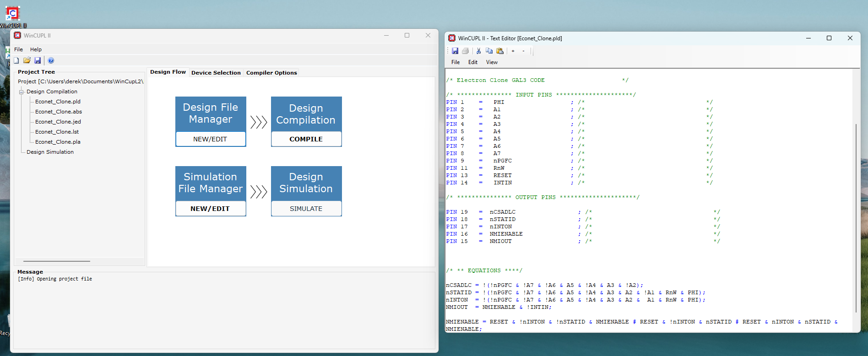
Task: Open the WinCUPL Help menu
Action: tap(36, 49)
